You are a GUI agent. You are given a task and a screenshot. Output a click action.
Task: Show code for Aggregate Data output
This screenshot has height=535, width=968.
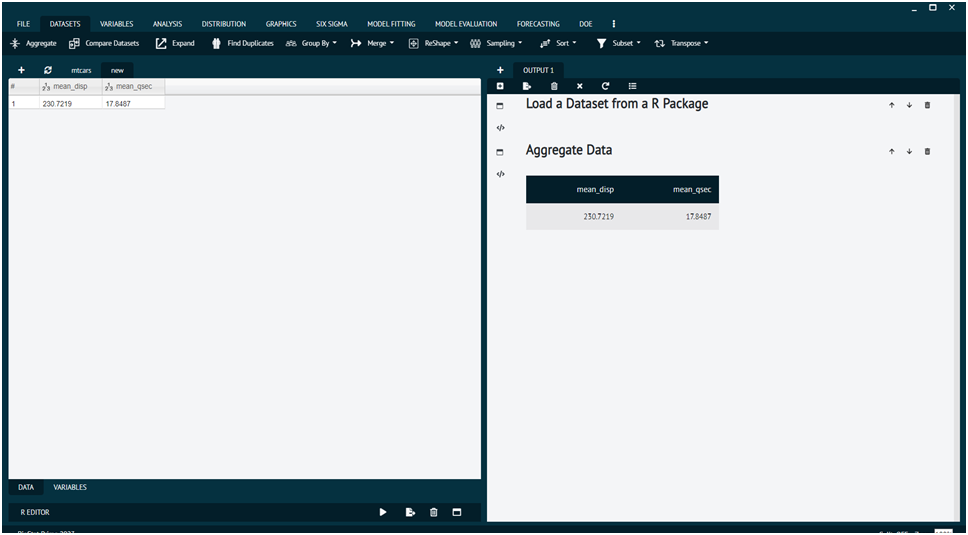[x=500, y=174]
